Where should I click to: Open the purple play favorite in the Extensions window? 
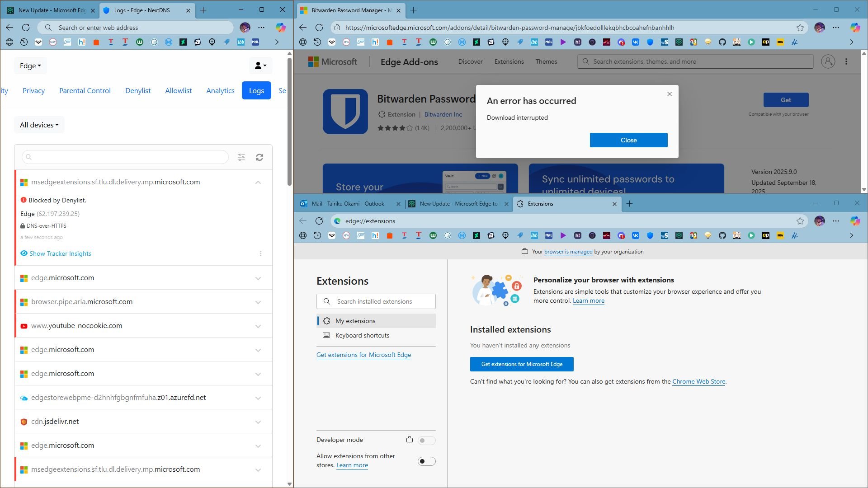[563, 235]
